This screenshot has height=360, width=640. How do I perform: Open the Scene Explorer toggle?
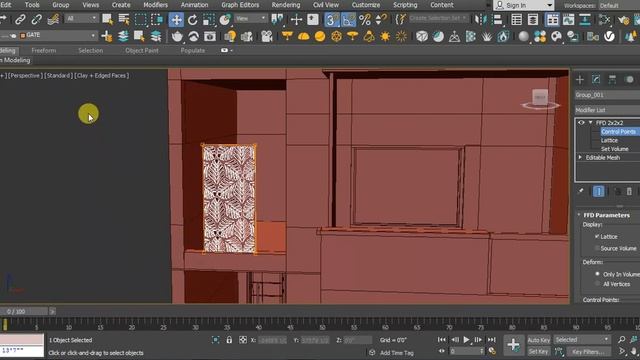(x=516, y=19)
